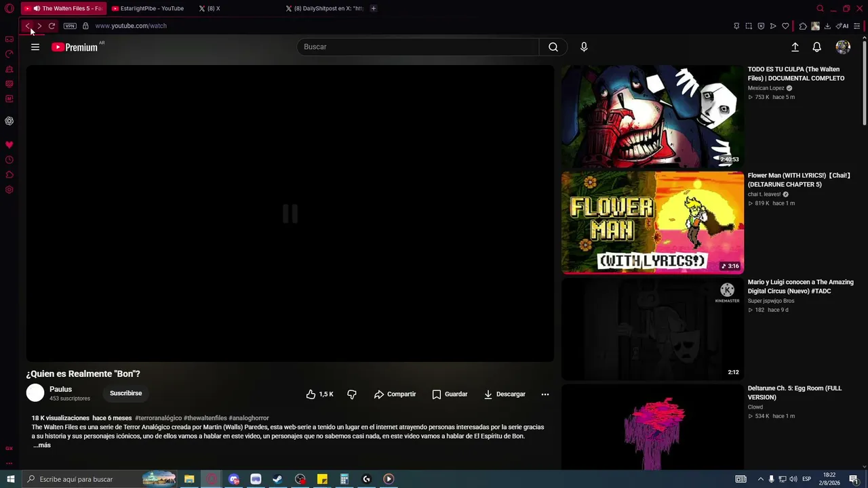The height and width of the screenshot is (488, 868).
Task: Go back to the previous page
Action: click(27, 26)
